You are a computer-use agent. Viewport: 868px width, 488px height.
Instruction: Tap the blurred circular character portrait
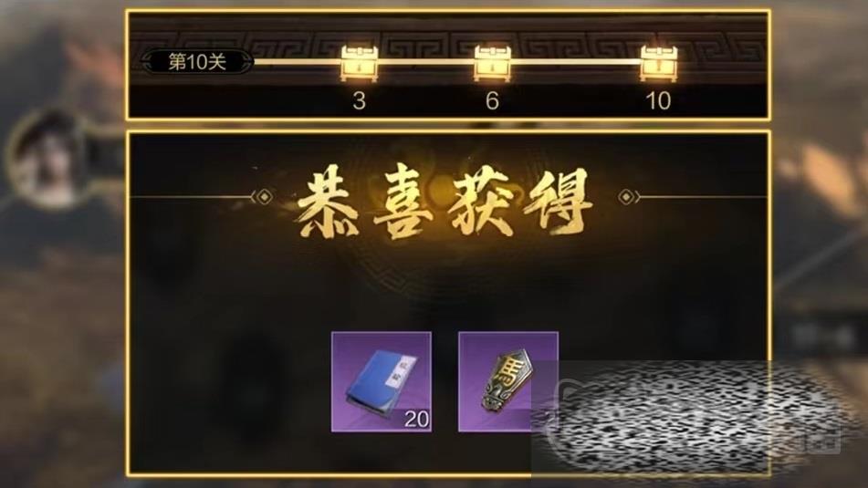[x=47, y=158]
